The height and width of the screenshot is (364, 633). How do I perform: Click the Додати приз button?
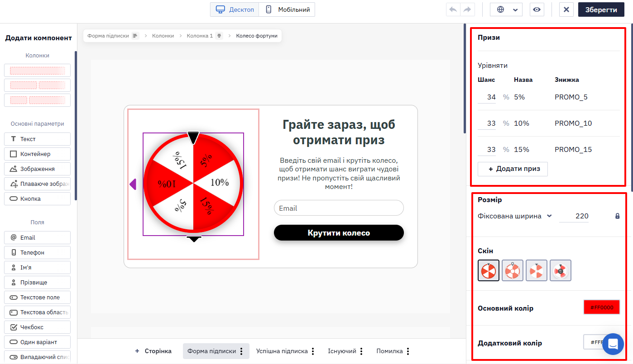tap(513, 169)
